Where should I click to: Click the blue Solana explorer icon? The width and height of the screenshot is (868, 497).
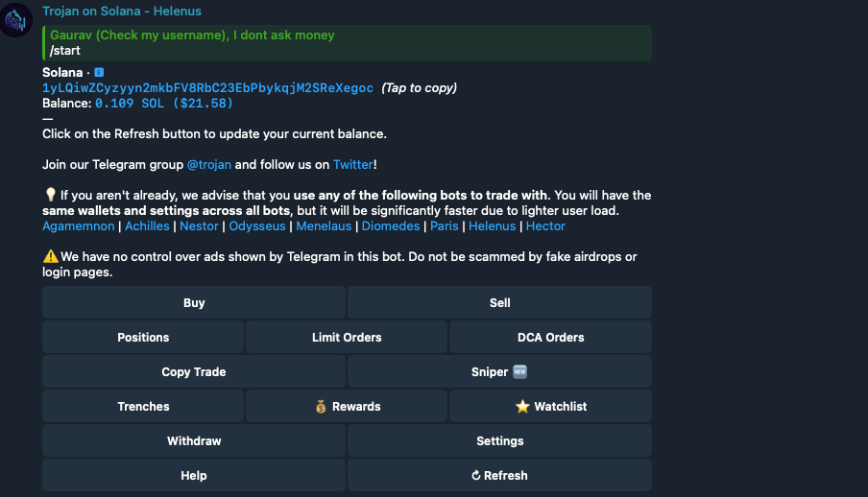coord(99,72)
